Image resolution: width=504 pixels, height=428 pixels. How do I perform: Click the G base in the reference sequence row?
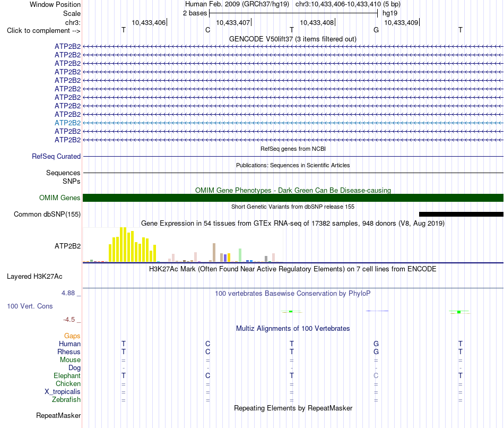click(x=376, y=30)
